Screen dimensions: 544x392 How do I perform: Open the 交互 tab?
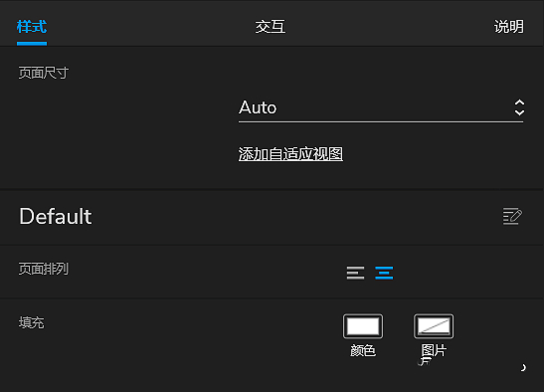pos(271,27)
